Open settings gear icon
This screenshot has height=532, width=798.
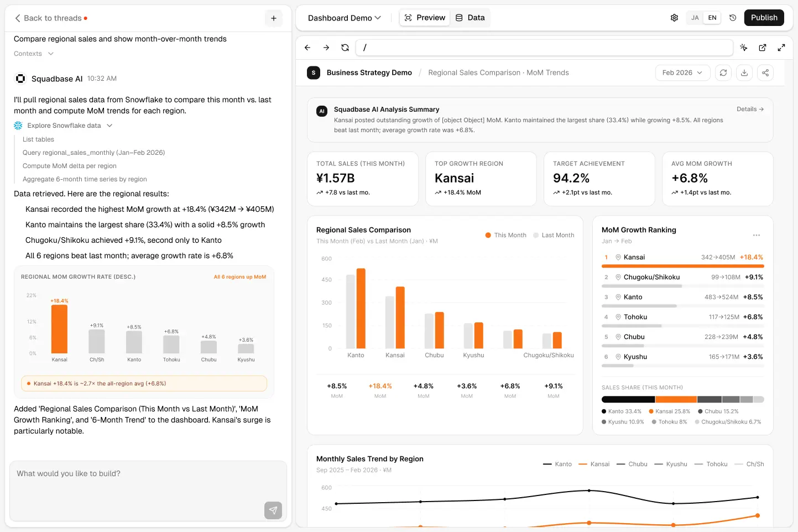[x=674, y=18]
